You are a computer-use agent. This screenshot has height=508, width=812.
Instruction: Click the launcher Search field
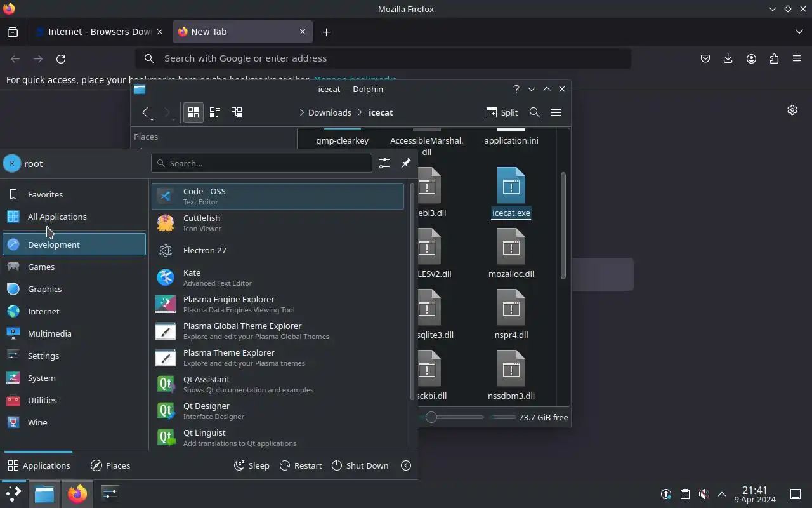click(x=261, y=163)
